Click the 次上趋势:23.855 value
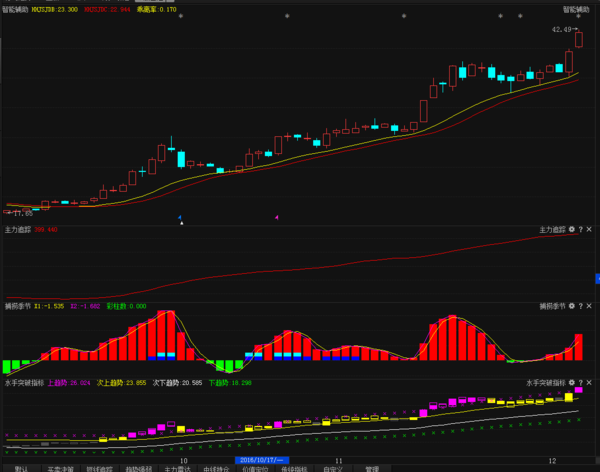The height and width of the screenshot is (472, 600). [x=121, y=383]
